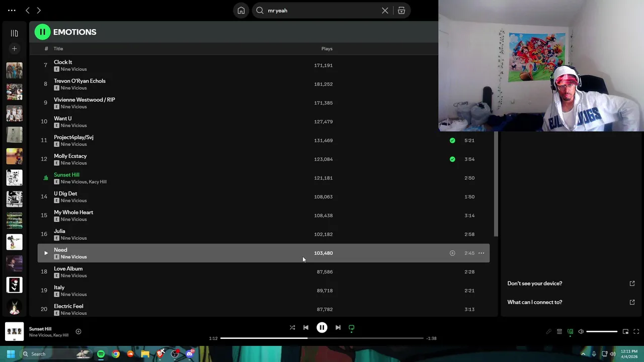Image resolution: width=644 pixels, height=362 pixels.
Task: Open Spotify from the taskbar
Action: (101, 354)
